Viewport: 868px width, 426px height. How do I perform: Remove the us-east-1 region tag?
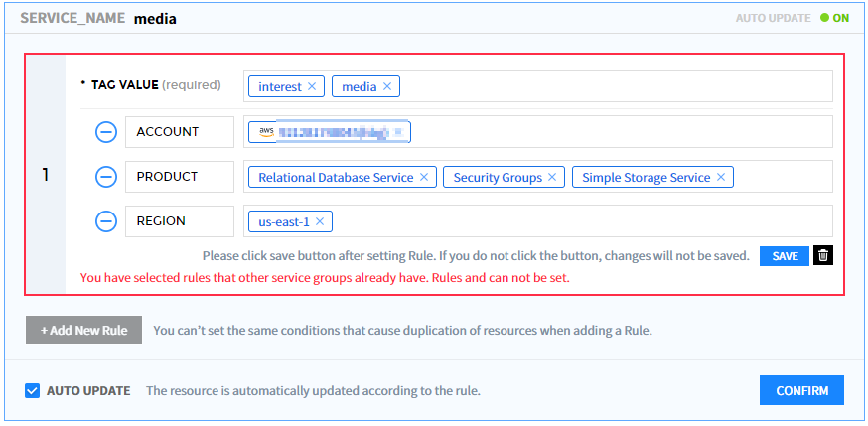(321, 220)
